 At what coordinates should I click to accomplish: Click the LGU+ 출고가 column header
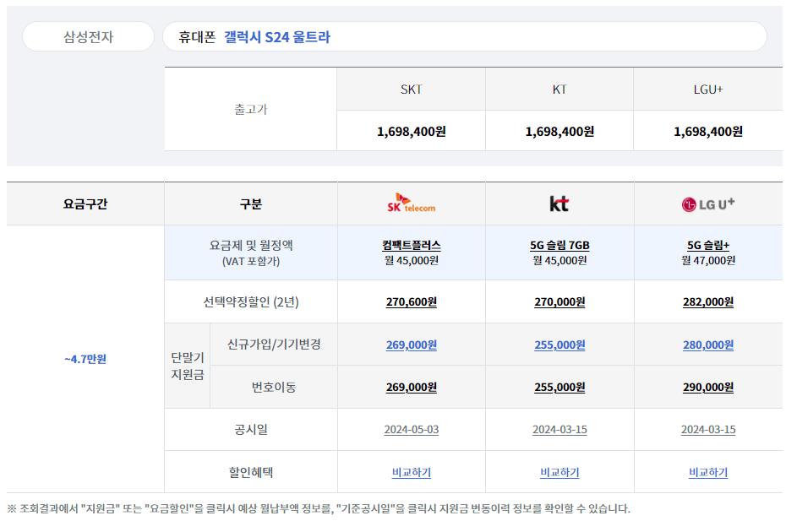707,90
